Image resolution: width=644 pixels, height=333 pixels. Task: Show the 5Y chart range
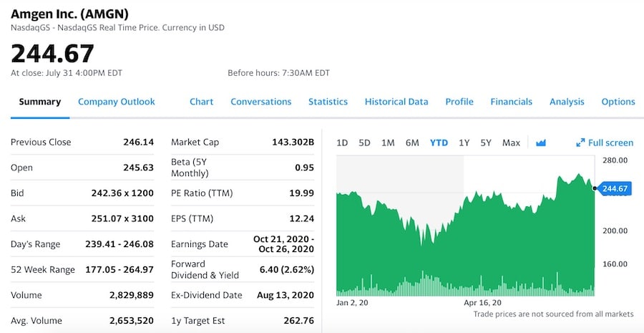486,143
